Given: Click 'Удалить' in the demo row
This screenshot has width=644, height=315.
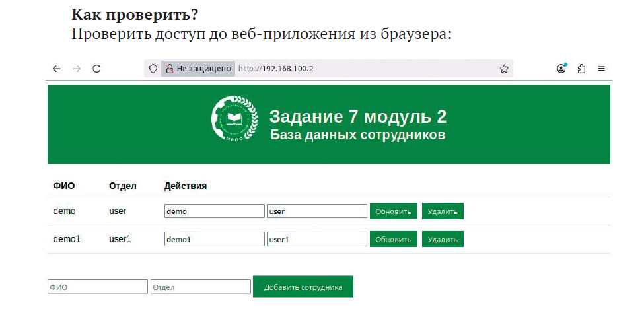Looking at the screenshot, I should click(443, 211).
